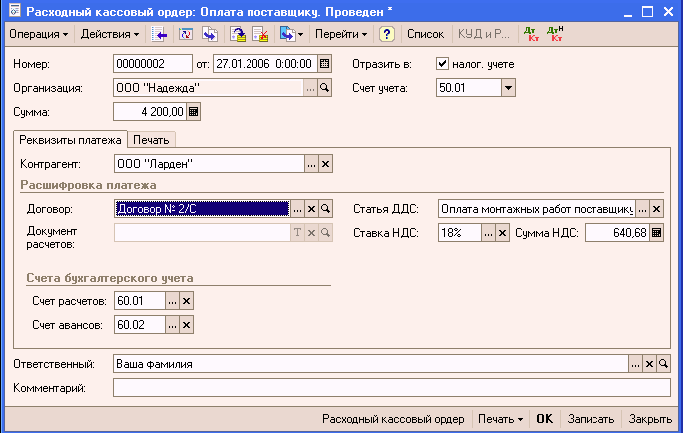This screenshot has height=433, width=683.
Task: Click the Дт/Кт posting results icon
Action: 529,34
